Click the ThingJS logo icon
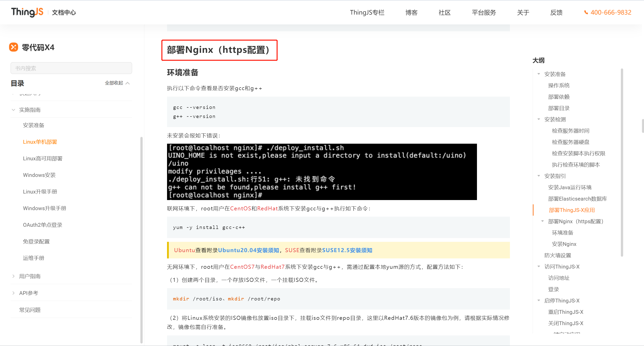 (28, 12)
